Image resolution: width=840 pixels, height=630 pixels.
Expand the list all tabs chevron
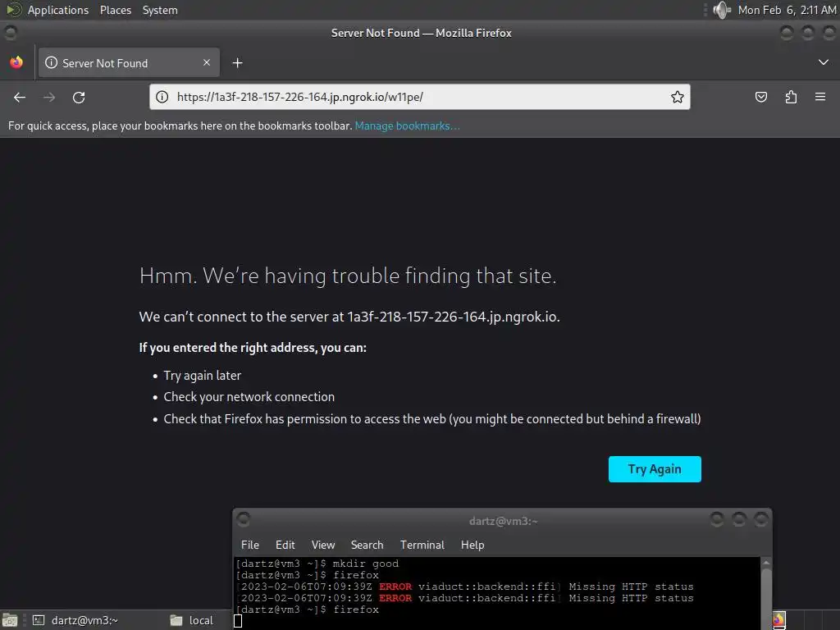824,62
